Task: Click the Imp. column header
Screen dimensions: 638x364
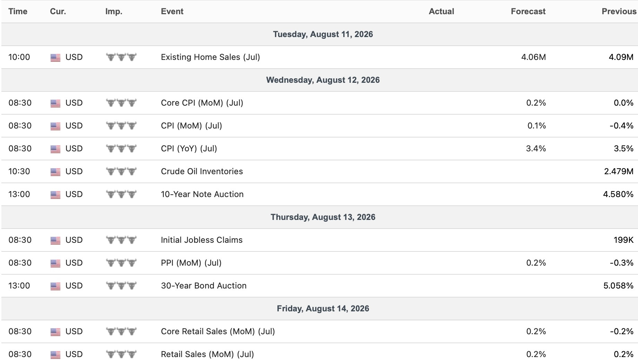Action: point(114,11)
